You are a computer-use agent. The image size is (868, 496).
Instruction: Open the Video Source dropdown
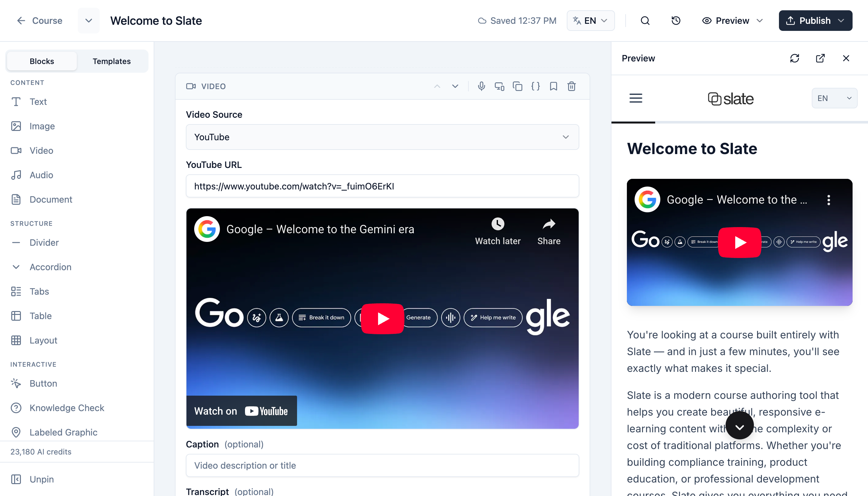[382, 137]
